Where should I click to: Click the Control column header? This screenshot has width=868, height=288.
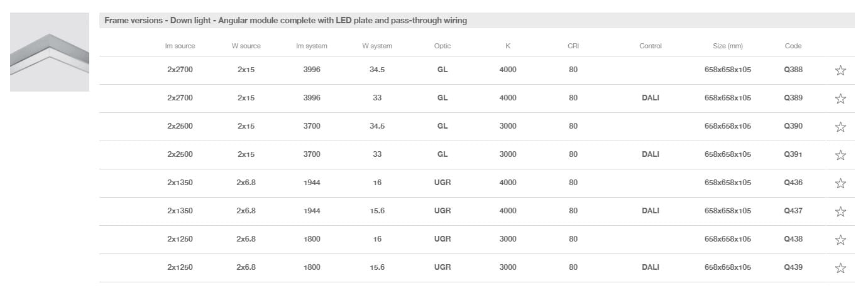coord(651,46)
